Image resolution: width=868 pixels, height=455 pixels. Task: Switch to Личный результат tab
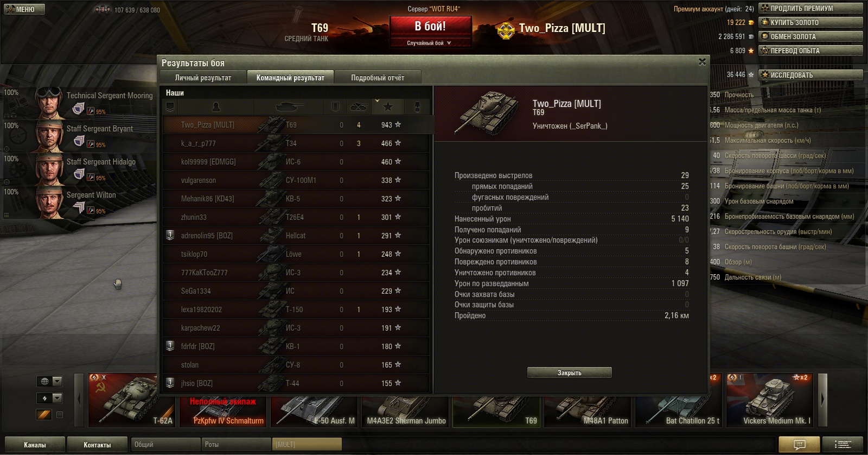pos(203,78)
